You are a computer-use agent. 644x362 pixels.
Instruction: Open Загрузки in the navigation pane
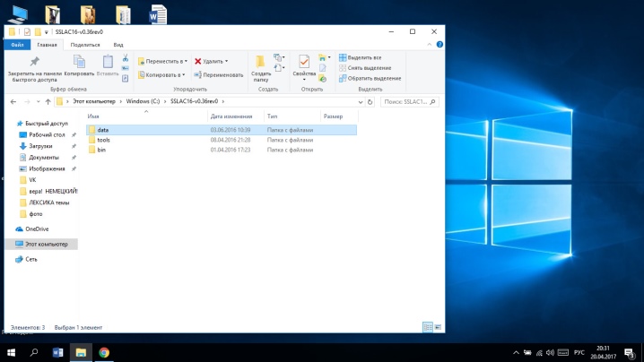[36, 146]
